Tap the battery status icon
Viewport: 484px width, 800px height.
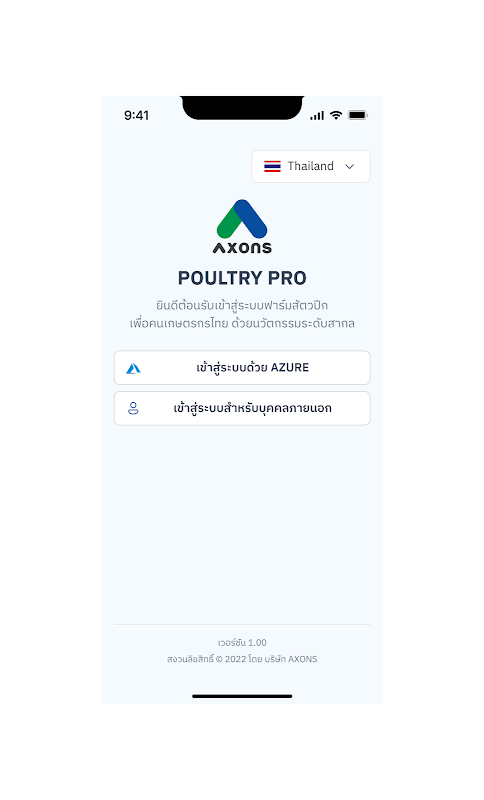[358, 115]
